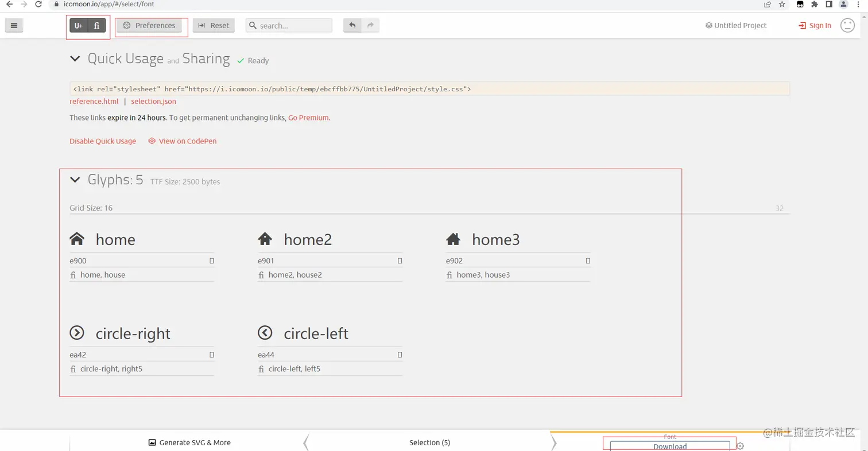Download the generated font
The image size is (868, 451).
click(x=670, y=446)
